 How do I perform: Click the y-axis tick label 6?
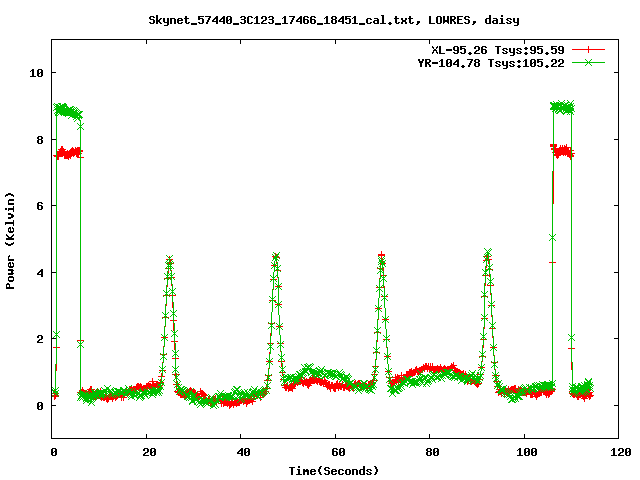[40, 206]
